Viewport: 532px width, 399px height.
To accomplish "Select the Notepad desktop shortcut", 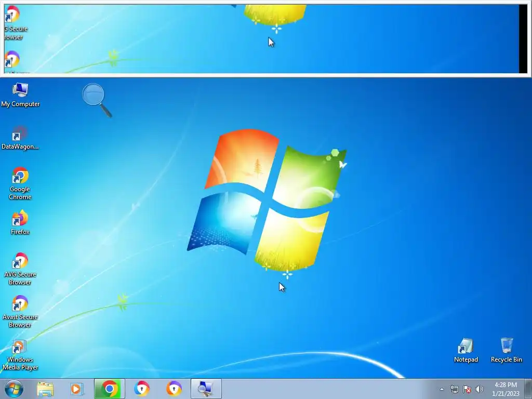I will 466,350.
